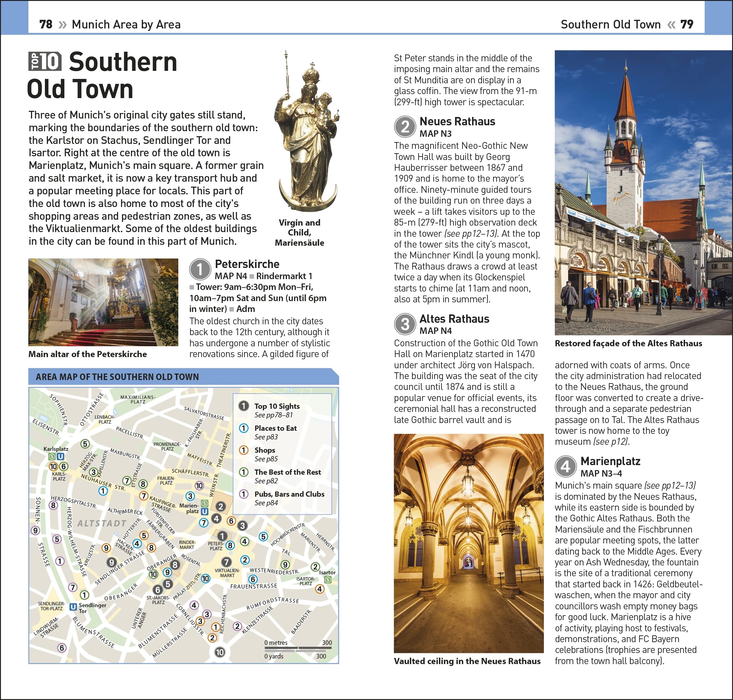Select gray sight marker 7 above Viktualienmarkt
The width and height of the screenshot is (733, 700).
coord(226,562)
